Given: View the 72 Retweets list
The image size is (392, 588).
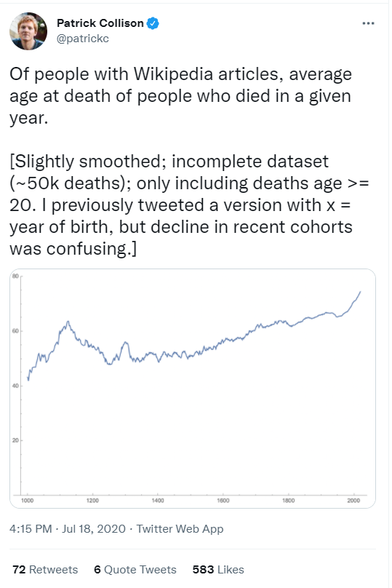Looking at the screenshot, I should coord(45,570).
